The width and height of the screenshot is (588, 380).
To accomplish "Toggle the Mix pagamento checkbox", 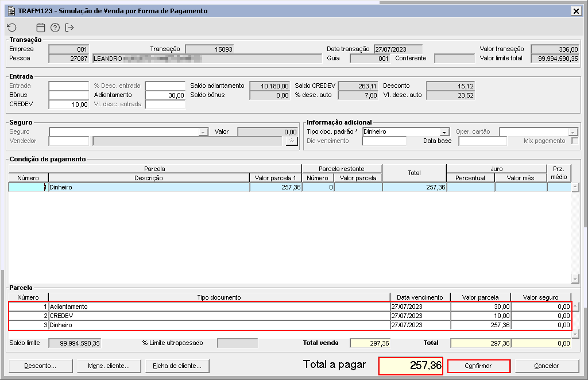I will click(574, 141).
